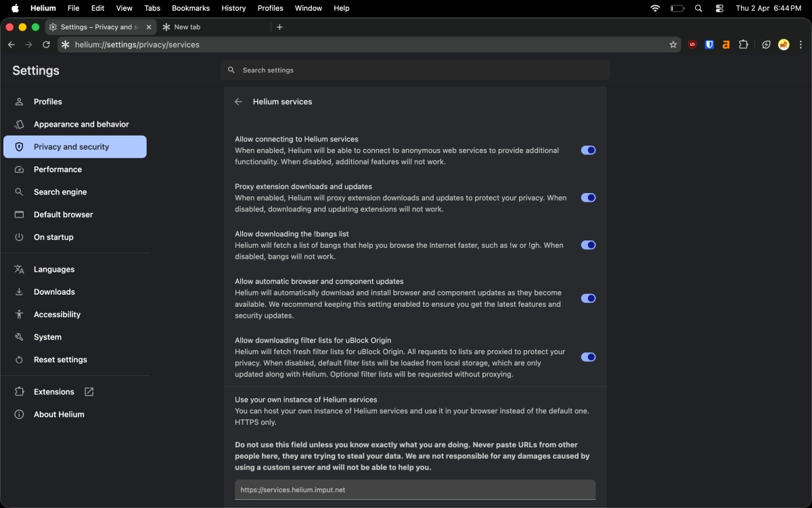Open the Appearance and behavior settings
The width and height of the screenshot is (812, 508).
pyautogui.click(x=81, y=124)
